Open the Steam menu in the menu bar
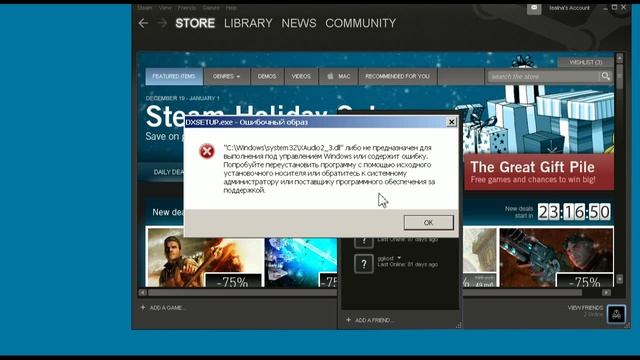The height and width of the screenshot is (360, 640). coord(144,8)
